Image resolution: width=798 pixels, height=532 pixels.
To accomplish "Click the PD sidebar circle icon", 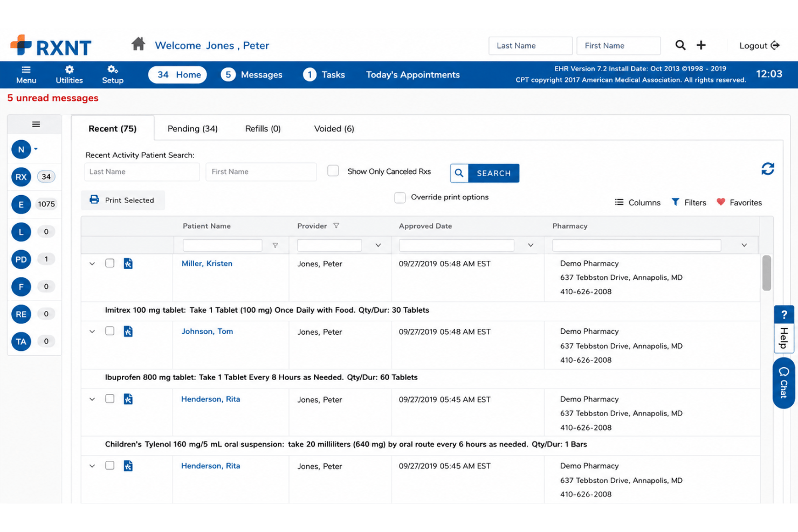I will 21,259.
